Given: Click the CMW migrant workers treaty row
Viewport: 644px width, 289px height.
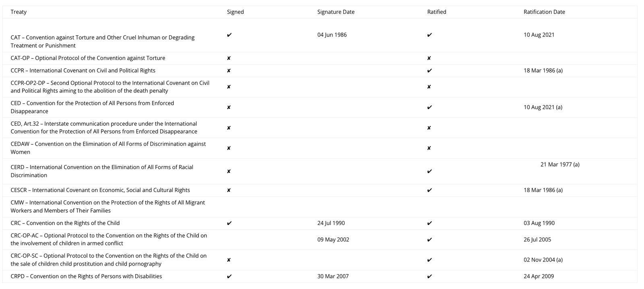Looking at the screenshot, I should [x=320, y=207].
